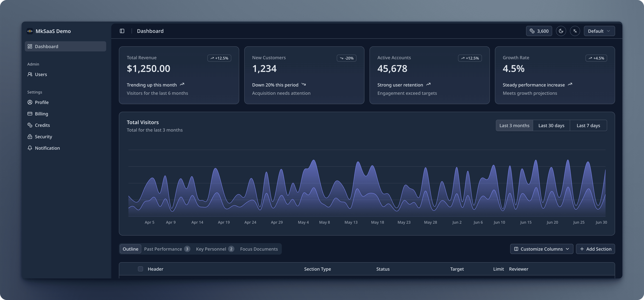
Task: Open Users via its people icon
Action: tap(30, 74)
